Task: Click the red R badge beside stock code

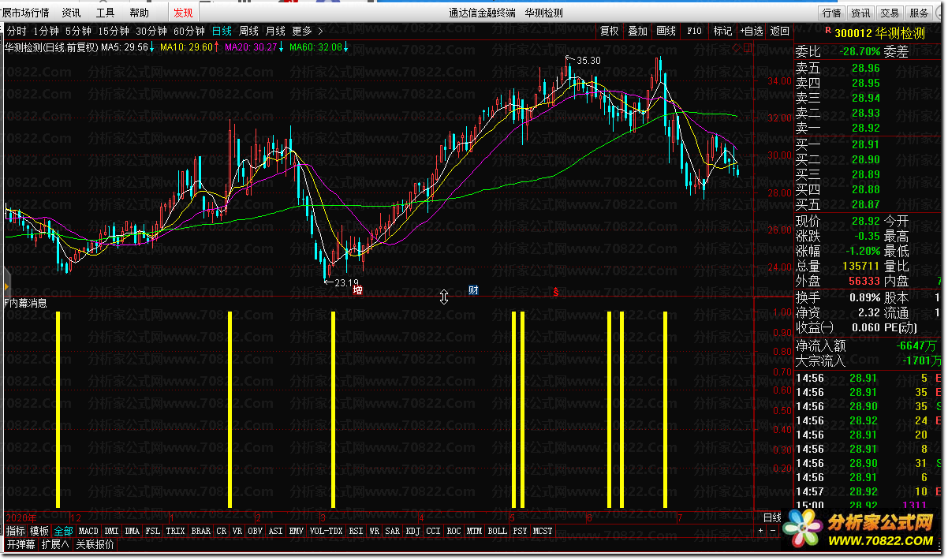Action: click(x=827, y=31)
